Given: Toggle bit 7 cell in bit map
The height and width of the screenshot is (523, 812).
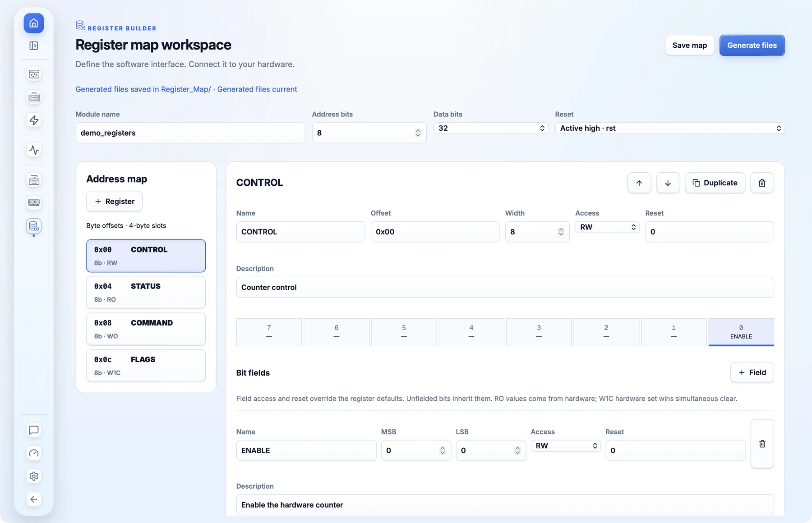Looking at the screenshot, I should (x=269, y=332).
